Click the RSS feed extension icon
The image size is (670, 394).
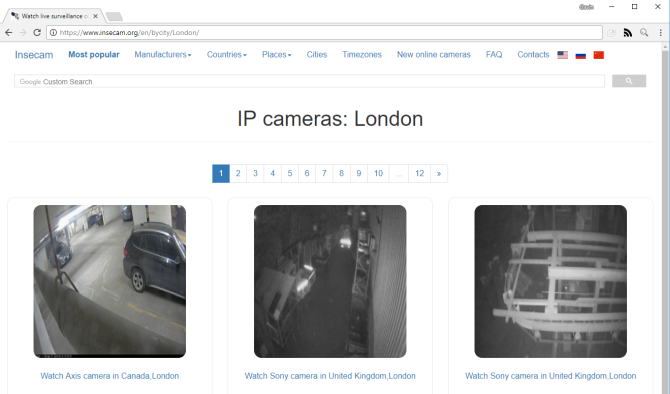[x=628, y=32]
